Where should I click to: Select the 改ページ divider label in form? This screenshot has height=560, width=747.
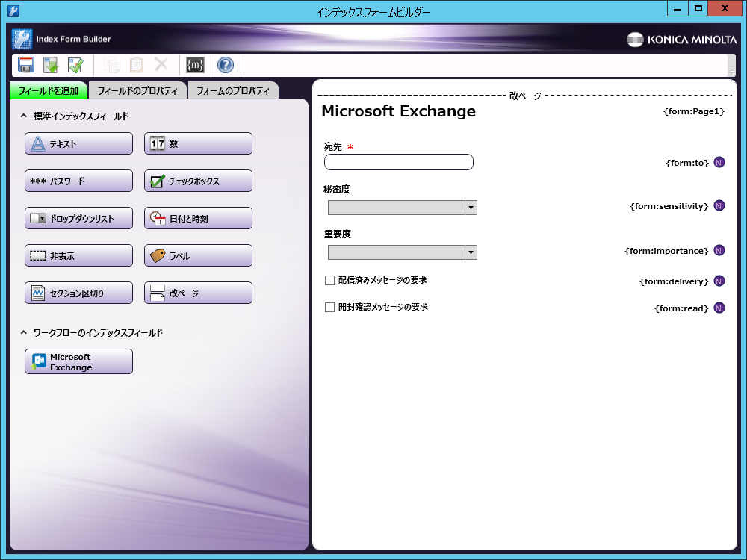click(x=525, y=96)
